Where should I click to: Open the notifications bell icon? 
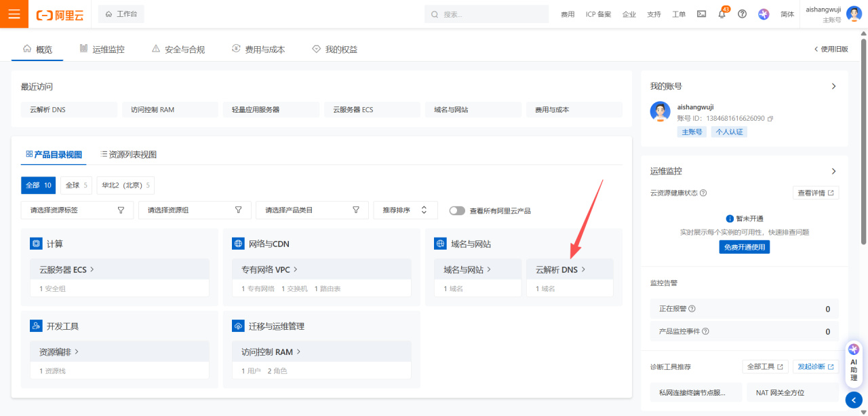click(x=722, y=14)
